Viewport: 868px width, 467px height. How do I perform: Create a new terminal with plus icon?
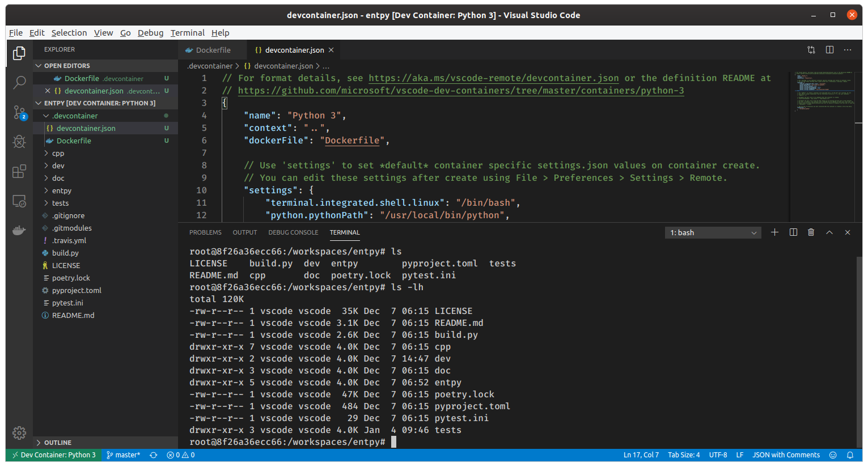(774, 232)
